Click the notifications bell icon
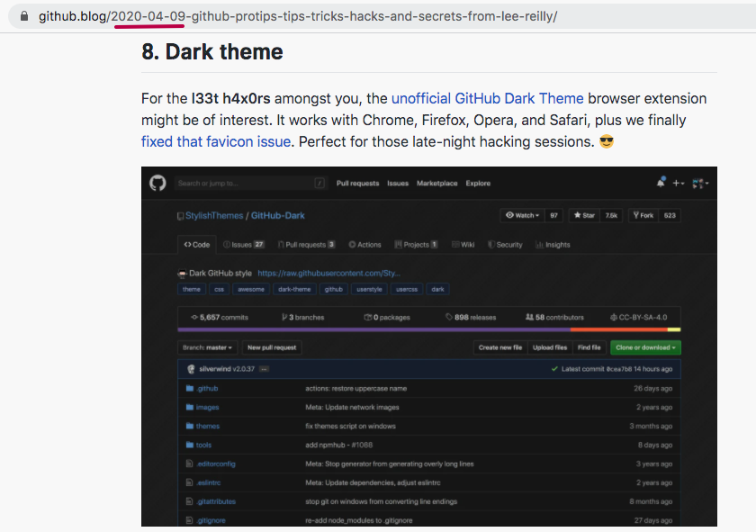 tap(661, 183)
